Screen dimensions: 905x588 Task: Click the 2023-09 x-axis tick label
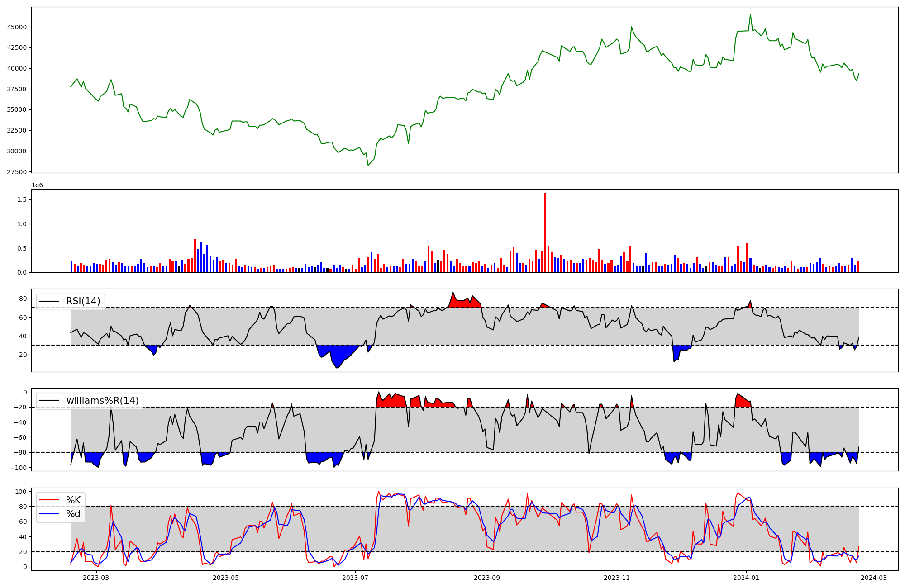point(487,578)
